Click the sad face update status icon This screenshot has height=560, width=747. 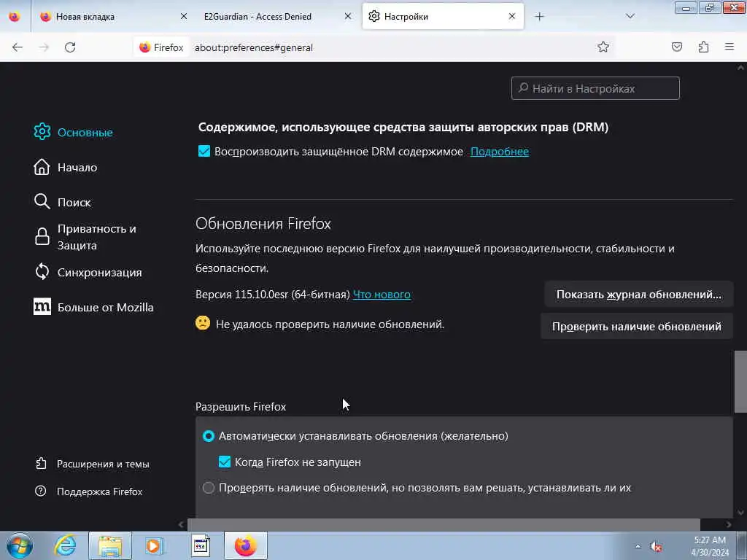pyautogui.click(x=203, y=323)
